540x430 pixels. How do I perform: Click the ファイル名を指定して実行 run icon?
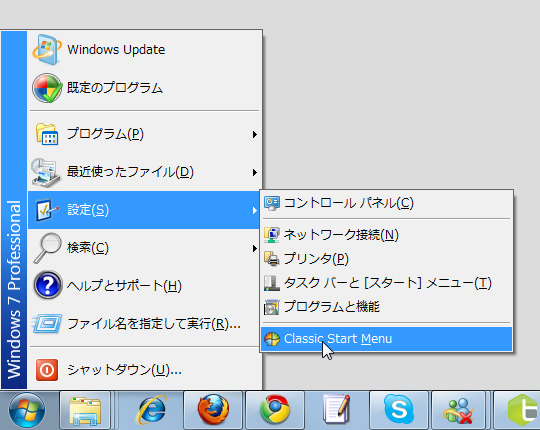[47, 324]
